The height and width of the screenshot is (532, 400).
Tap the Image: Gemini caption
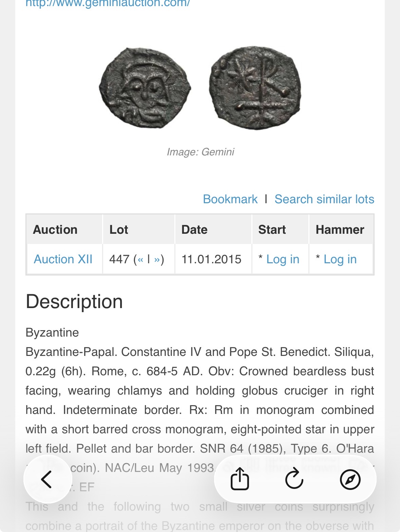pos(200,152)
